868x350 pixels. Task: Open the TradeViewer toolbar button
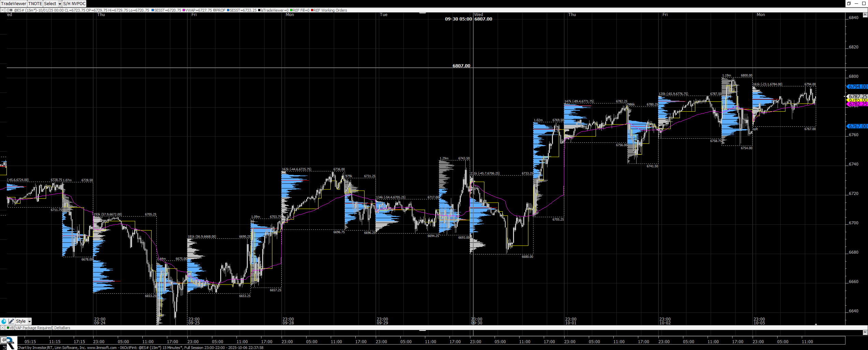[x=13, y=4]
